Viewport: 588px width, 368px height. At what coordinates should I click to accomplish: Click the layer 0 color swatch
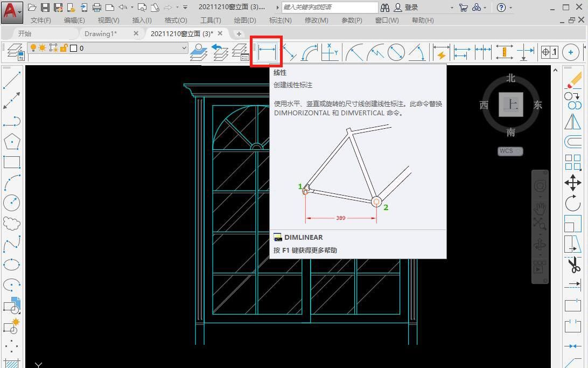[x=73, y=48]
